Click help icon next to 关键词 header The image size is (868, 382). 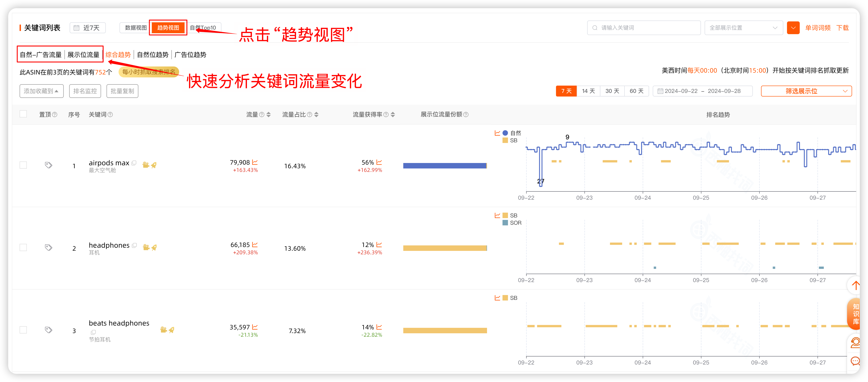click(110, 115)
